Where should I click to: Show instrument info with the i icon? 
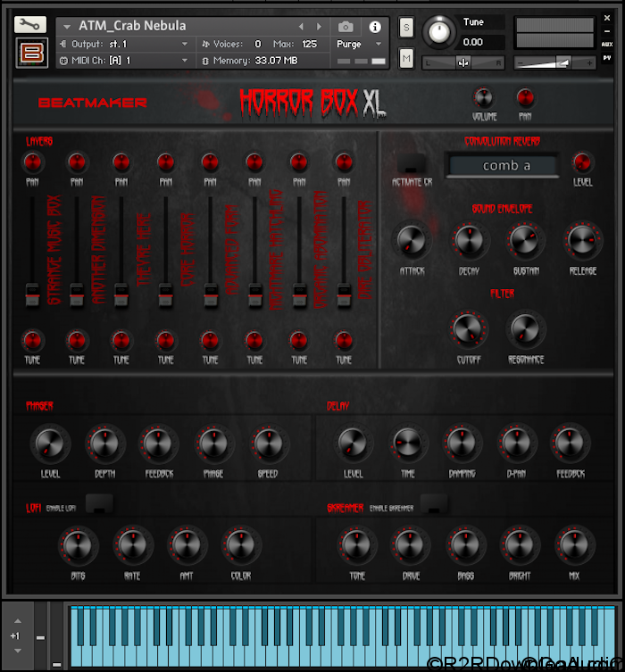[375, 27]
